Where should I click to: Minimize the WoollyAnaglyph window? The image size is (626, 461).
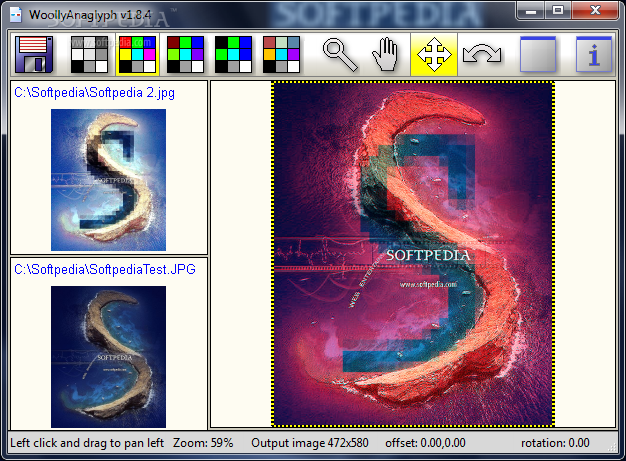tap(531, 11)
